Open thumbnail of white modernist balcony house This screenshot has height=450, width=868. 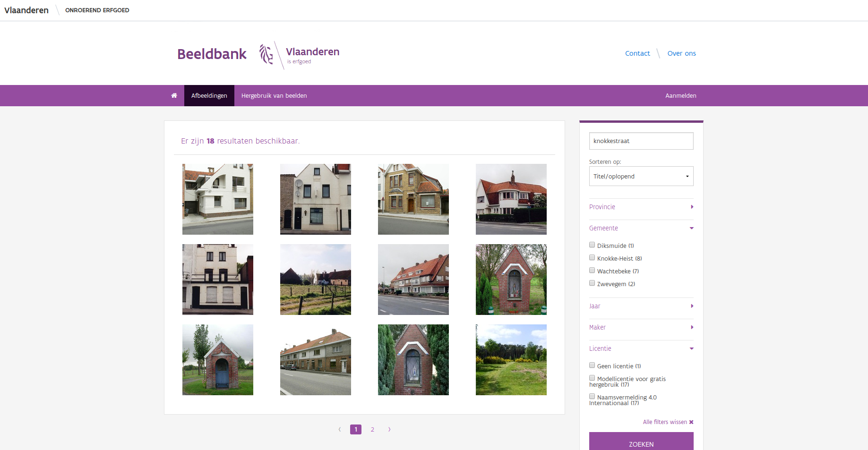click(x=218, y=199)
